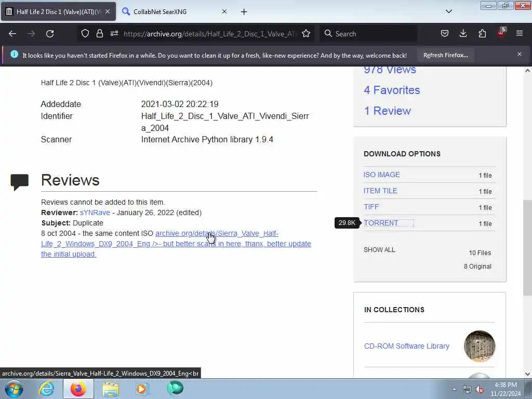532x399 pixels.
Task: Dismiss the Refresh Firefox notification bar
Action: 520,54
